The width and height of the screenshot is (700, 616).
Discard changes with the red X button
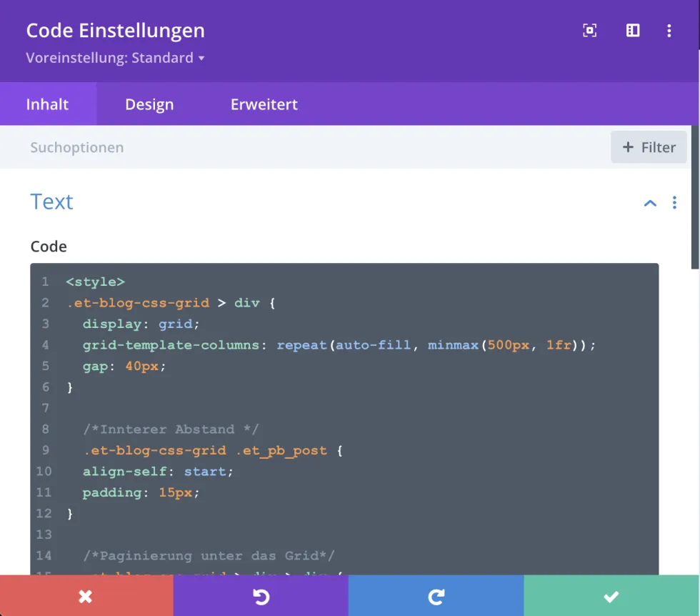tap(86, 596)
